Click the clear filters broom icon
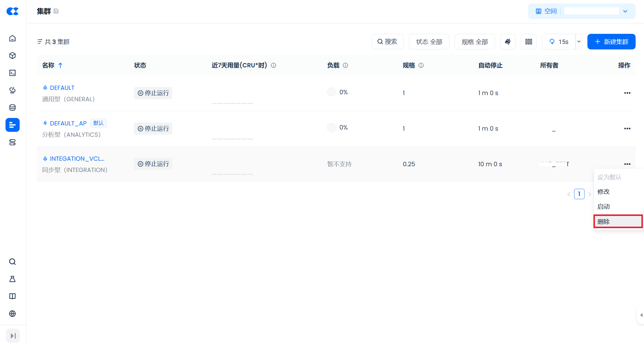The width and height of the screenshot is (644, 344). 508,42
